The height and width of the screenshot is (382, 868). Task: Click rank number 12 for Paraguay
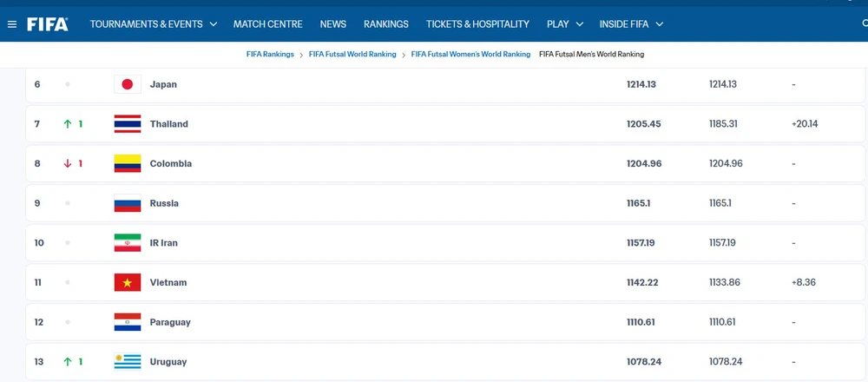click(39, 322)
